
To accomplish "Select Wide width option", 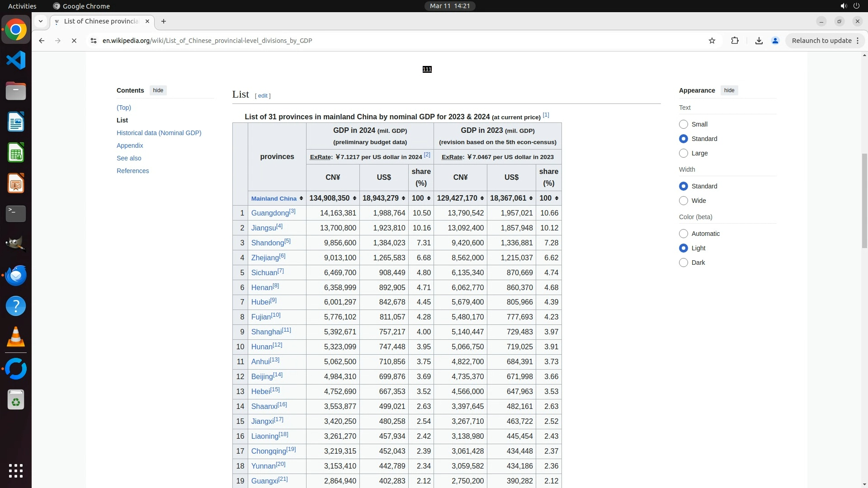I will (x=684, y=201).
